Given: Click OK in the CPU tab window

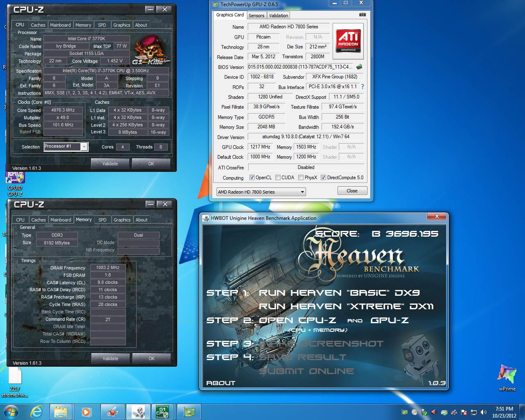Looking at the screenshot, I should (x=151, y=164).
